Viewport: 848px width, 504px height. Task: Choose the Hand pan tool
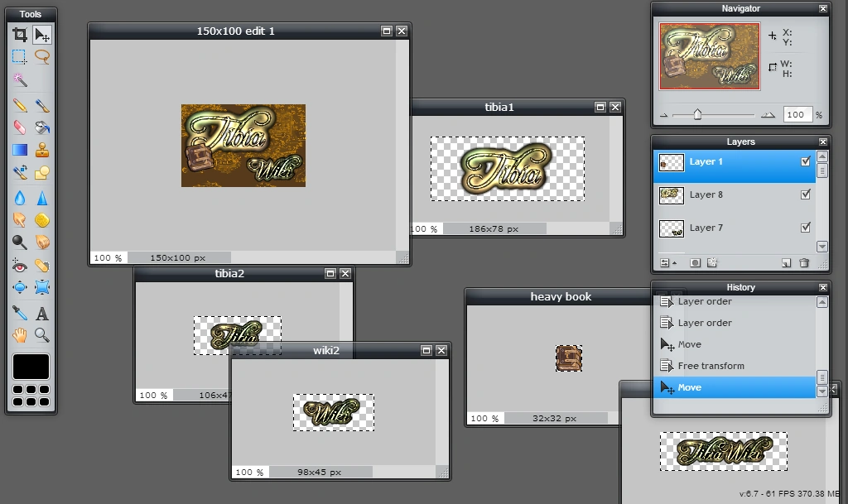pyautogui.click(x=20, y=335)
